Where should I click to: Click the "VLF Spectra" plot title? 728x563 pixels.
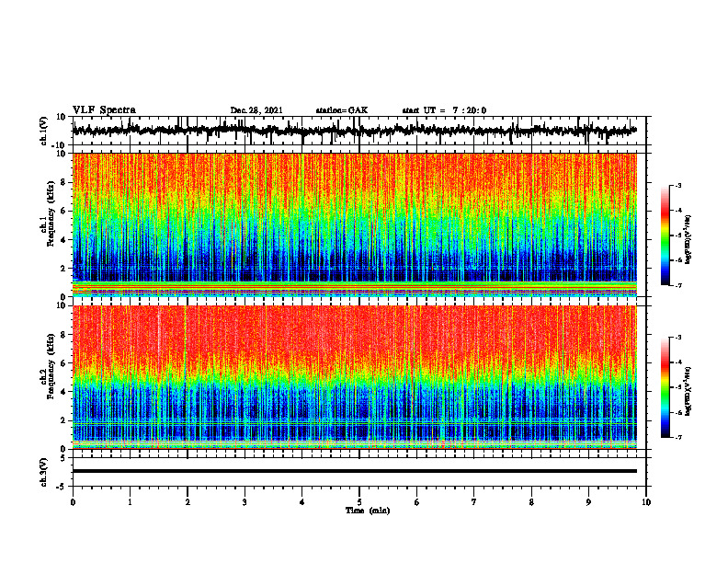pos(104,110)
